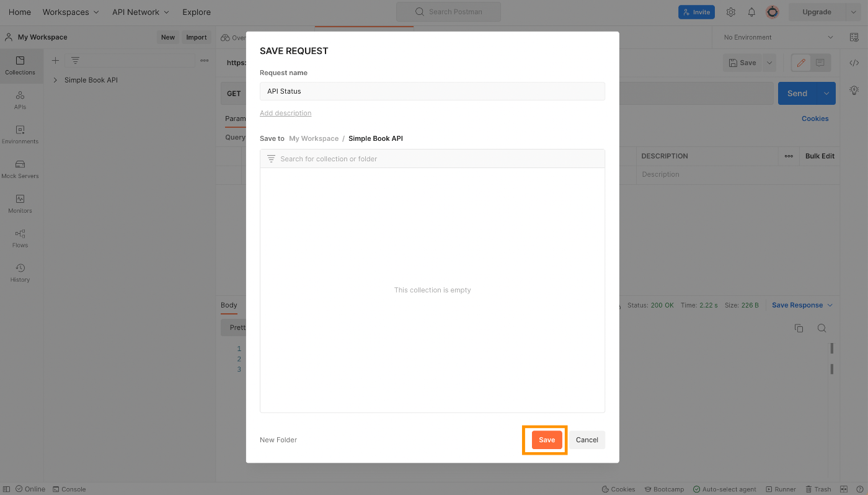Click the Import button
This screenshot has height=495, width=868.
point(197,37)
